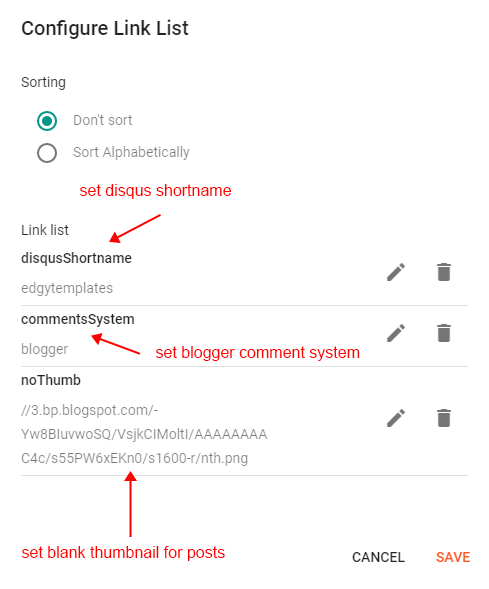The image size is (489, 589).
Task: Click the Sort Alphabetically label text
Action: [x=131, y=153]
